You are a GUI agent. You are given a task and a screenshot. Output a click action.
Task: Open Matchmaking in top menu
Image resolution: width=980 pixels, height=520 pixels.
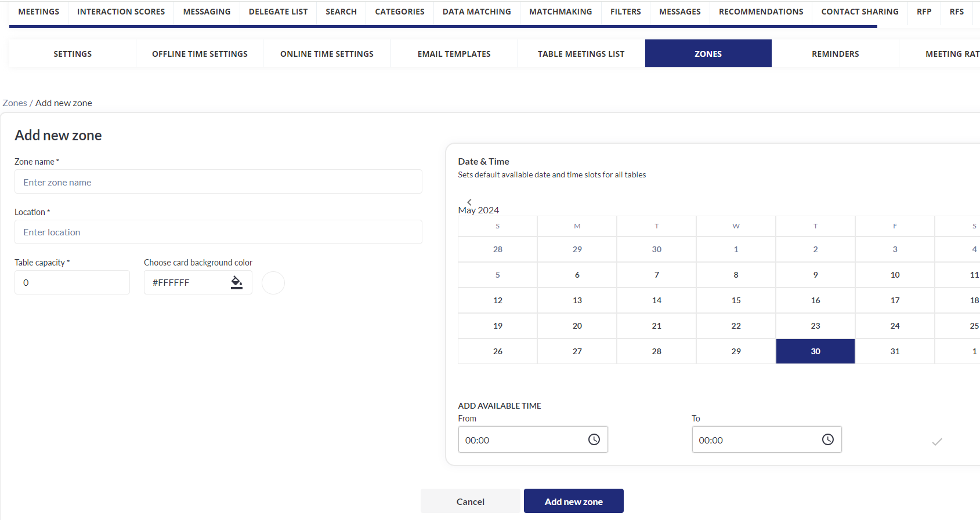pos(560,12)
